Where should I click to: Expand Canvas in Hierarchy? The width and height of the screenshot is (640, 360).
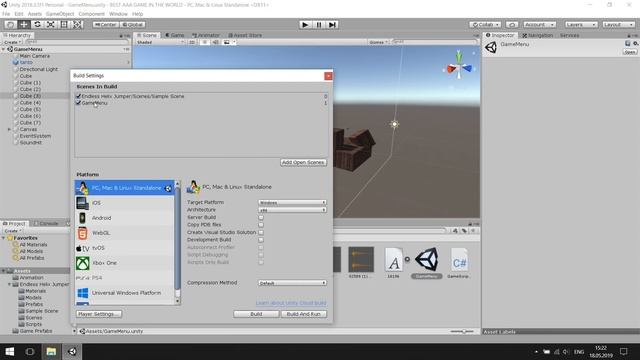pos(9,129)
